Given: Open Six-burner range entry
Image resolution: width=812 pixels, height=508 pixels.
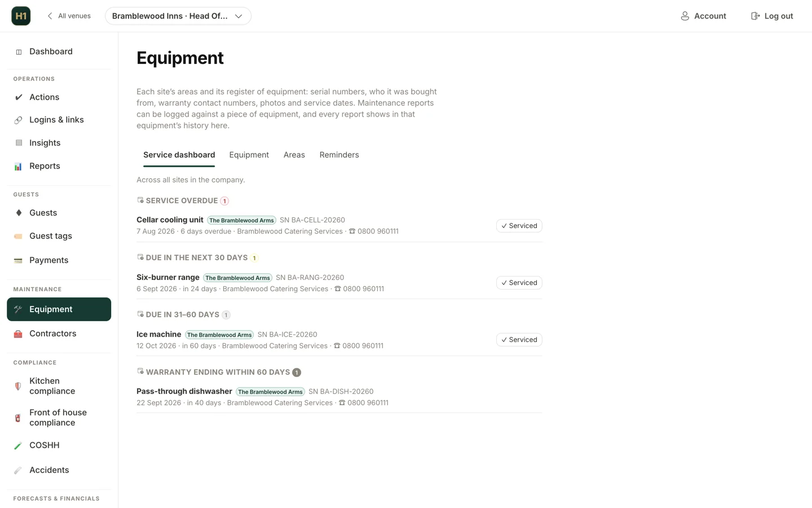Looking at the screenshot, I should [x=168, y=277].
